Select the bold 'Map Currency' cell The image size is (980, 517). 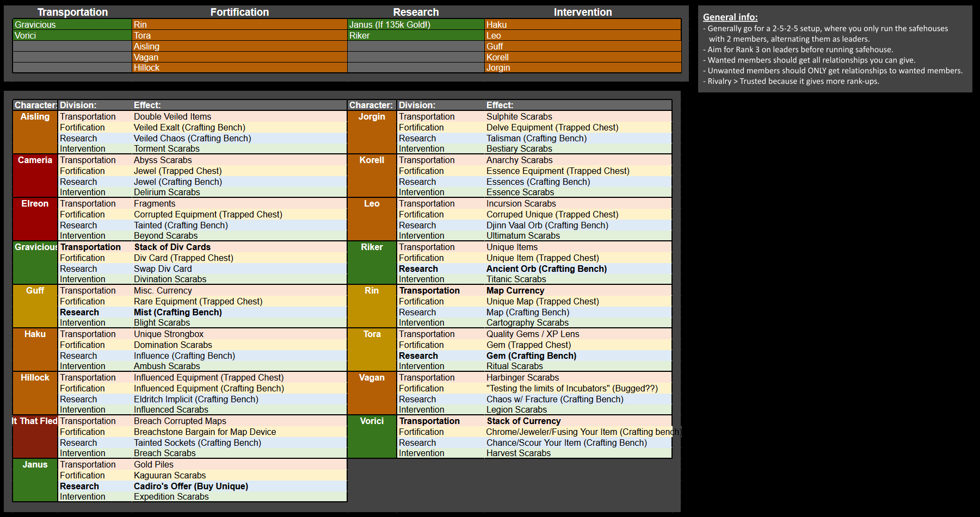tap(578, 290)
